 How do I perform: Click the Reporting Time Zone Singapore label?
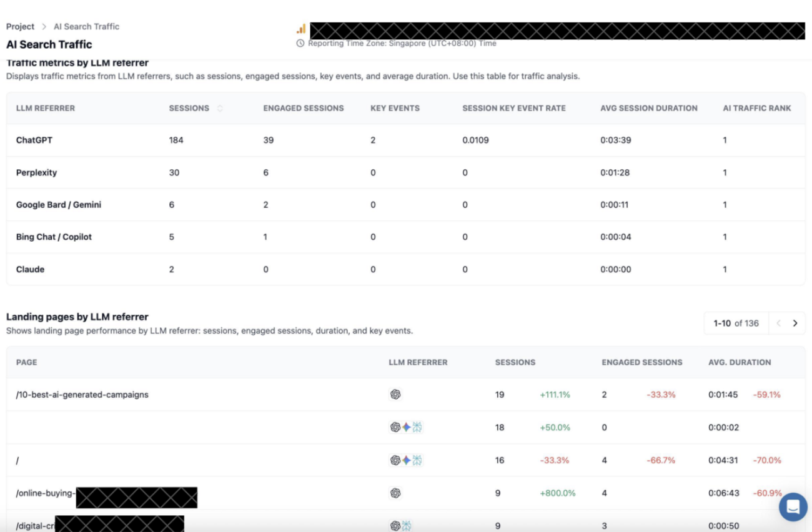coord(402,44)
